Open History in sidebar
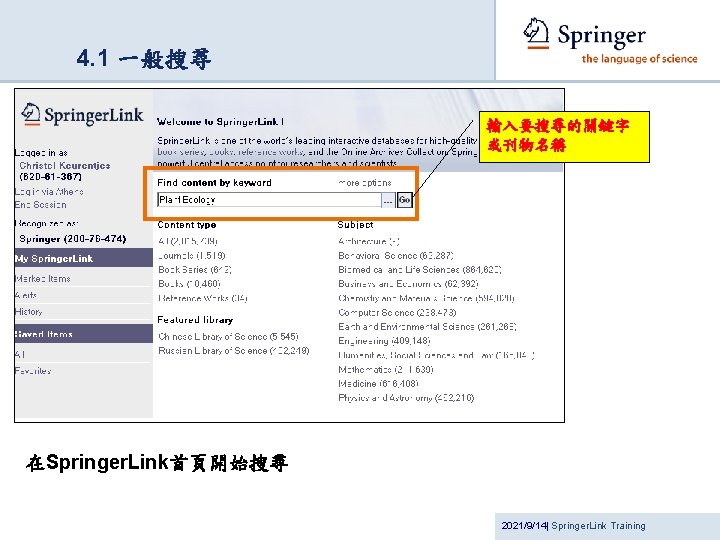This screenshot has height=540, width=720. point(28,312)
